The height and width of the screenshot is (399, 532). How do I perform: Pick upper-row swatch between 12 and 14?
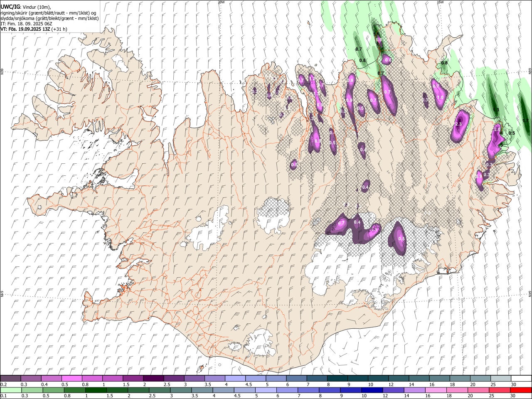(x=399, y=378)
